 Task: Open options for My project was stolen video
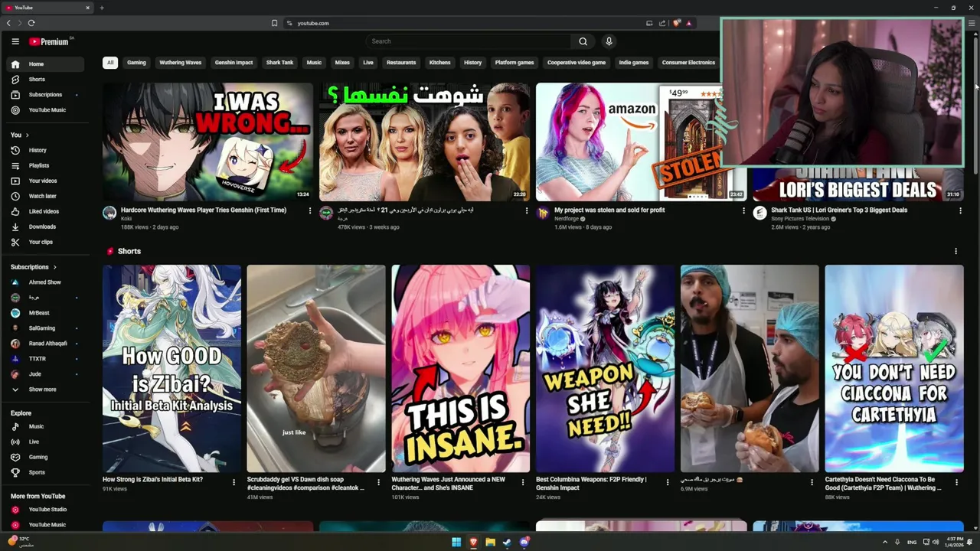click(743, 210)
